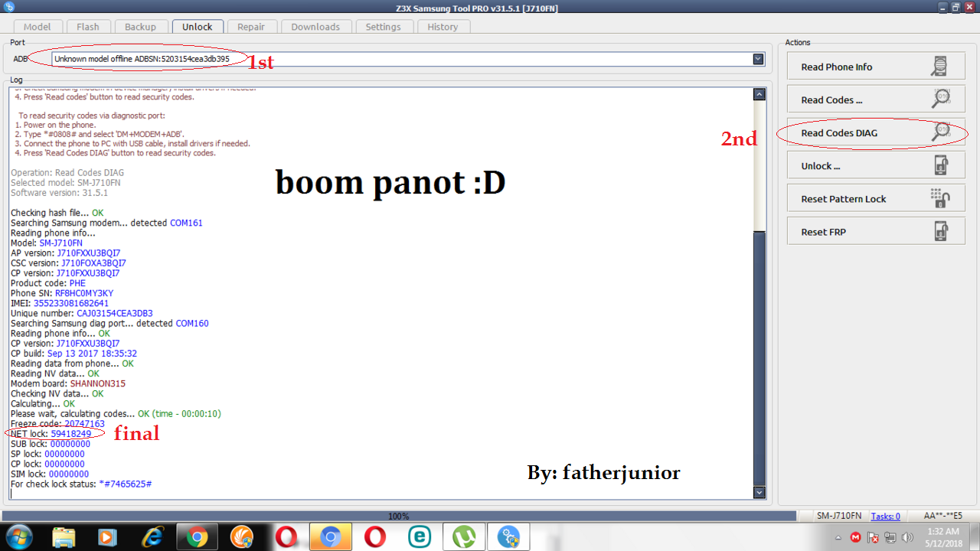The height and width of the screenshot is (551, 980).
Task: Go to the Repair tab
Action: (251, 27)
